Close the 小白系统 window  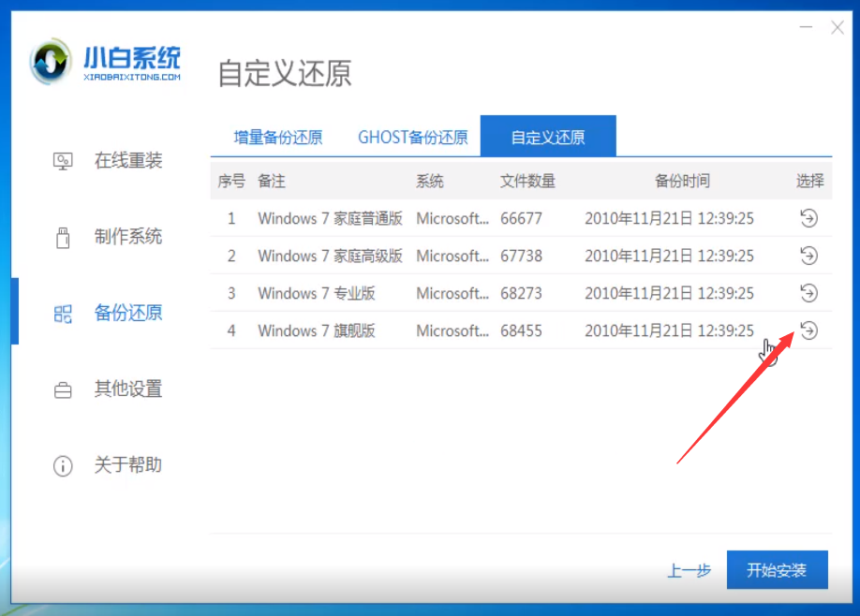[838, 28]
